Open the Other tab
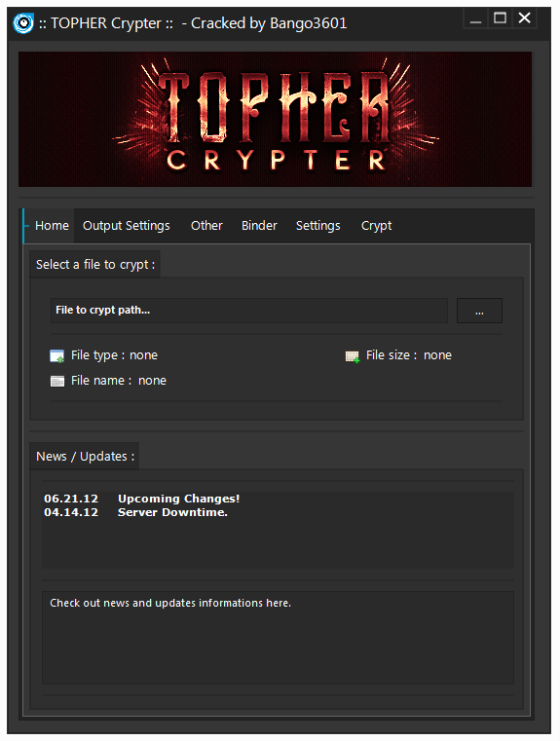 206,226
